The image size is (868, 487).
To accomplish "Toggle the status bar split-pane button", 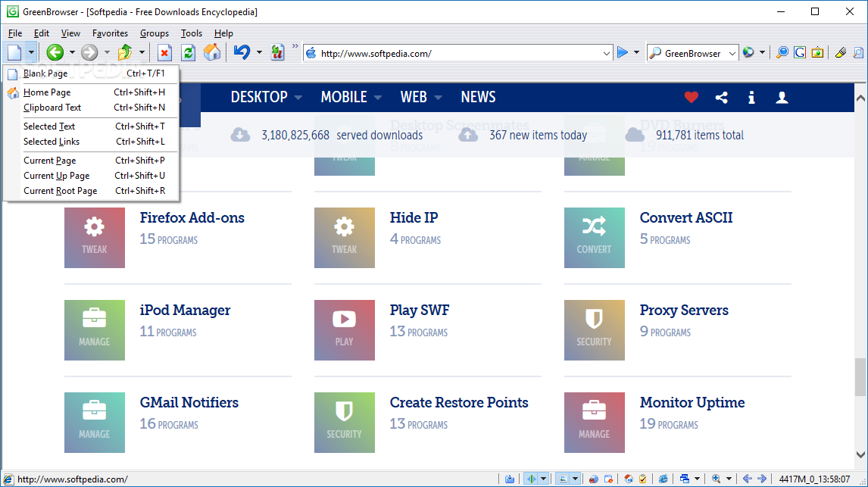I will 531,479.
